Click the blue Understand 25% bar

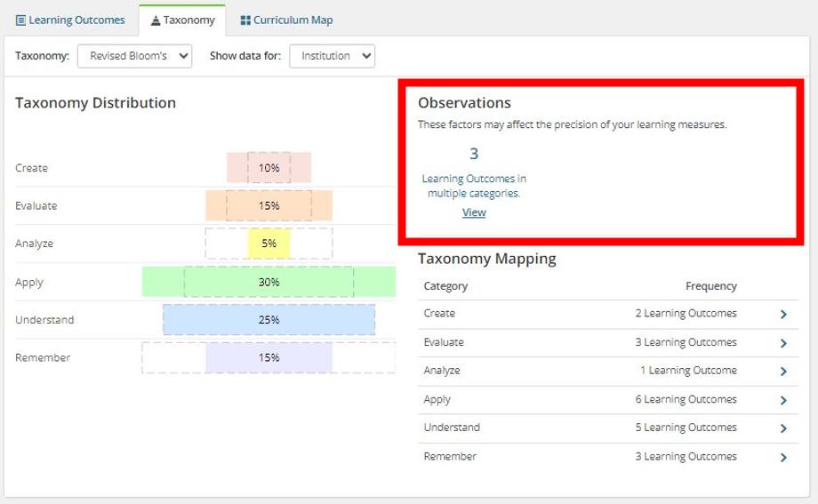tap(269, 320)
